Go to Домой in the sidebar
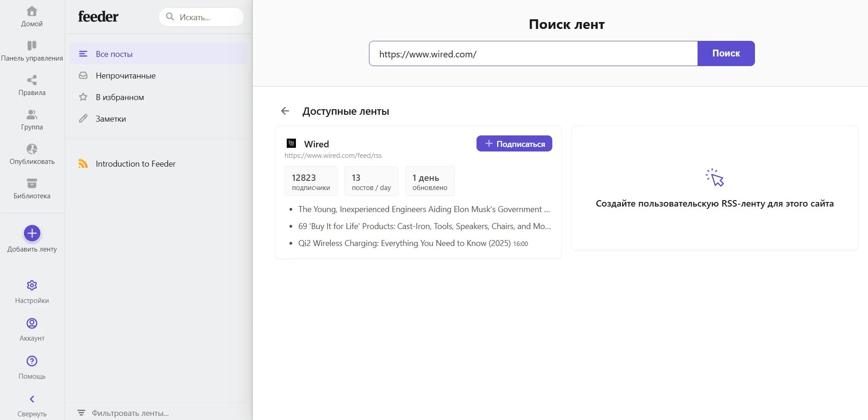The width and height of the screenshot is (868, 420). 32,17
